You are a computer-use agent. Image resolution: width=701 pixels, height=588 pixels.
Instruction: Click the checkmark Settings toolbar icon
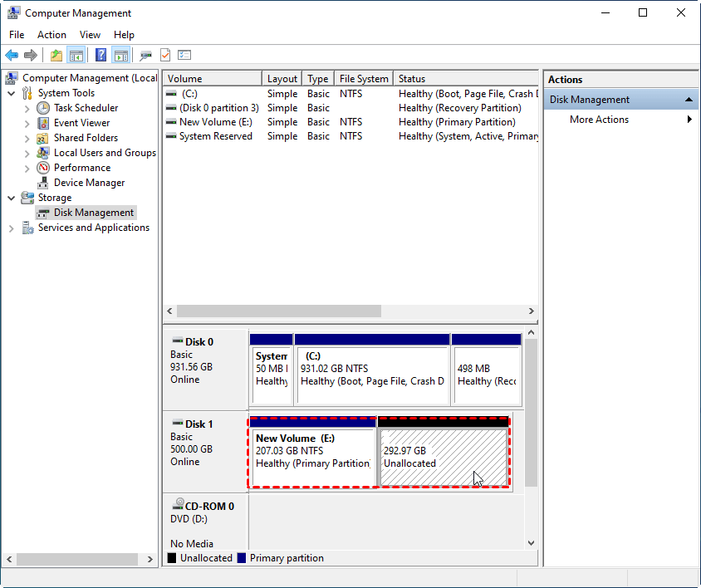point(165,55)
